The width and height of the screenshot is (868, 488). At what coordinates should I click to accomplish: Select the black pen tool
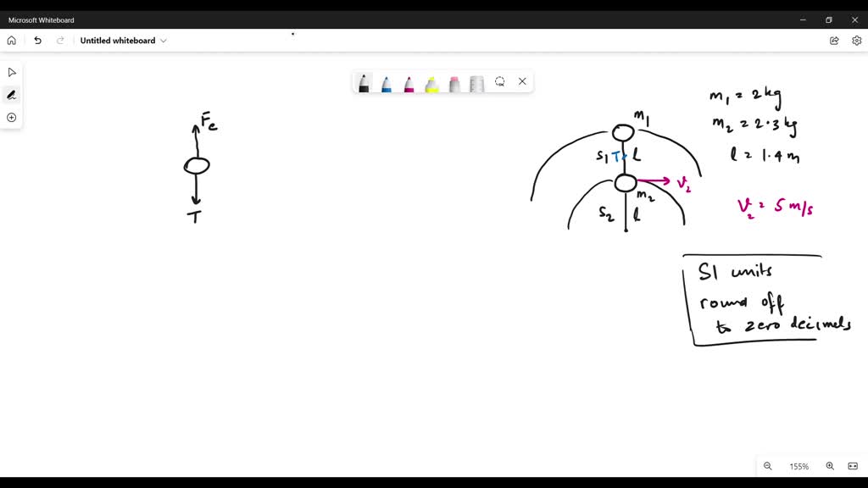coord(364,82)
